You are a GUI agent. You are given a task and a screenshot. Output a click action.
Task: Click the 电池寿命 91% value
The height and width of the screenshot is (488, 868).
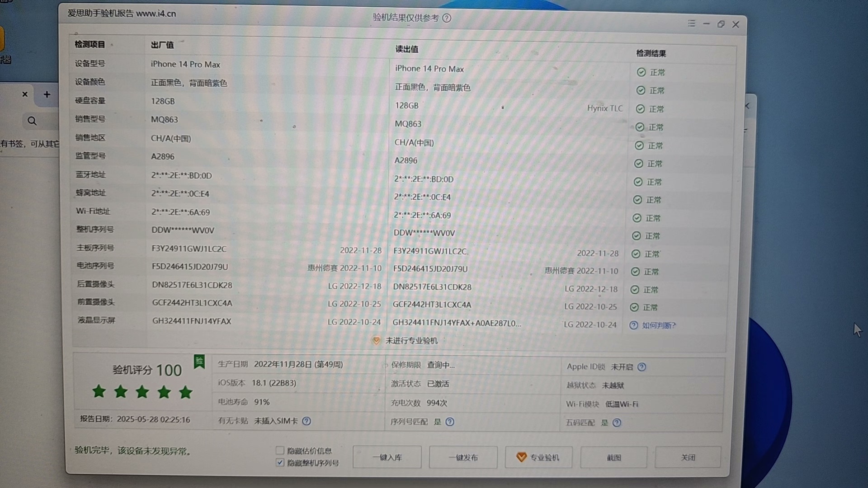point(262,402)
